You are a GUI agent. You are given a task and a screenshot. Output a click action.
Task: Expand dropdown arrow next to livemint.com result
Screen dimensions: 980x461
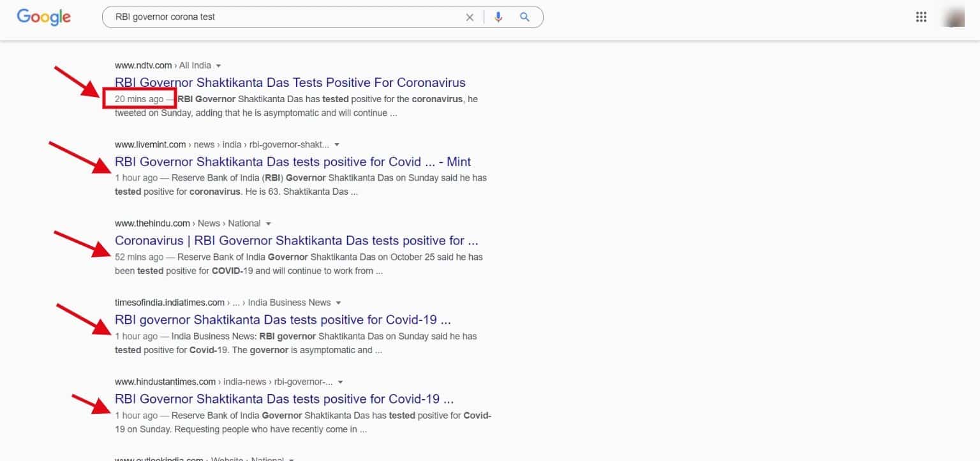pos(337,145)
